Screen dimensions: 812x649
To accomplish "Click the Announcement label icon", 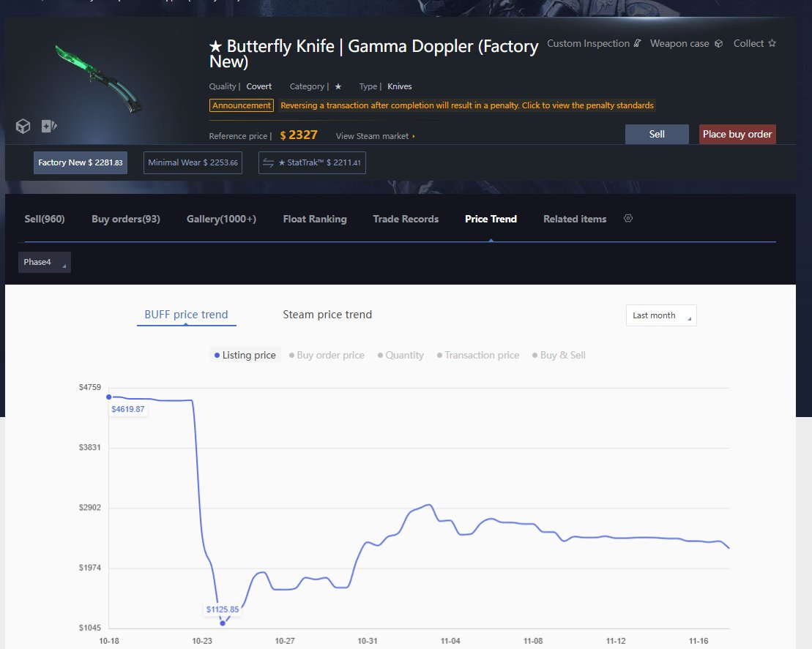I will [242, 105].
